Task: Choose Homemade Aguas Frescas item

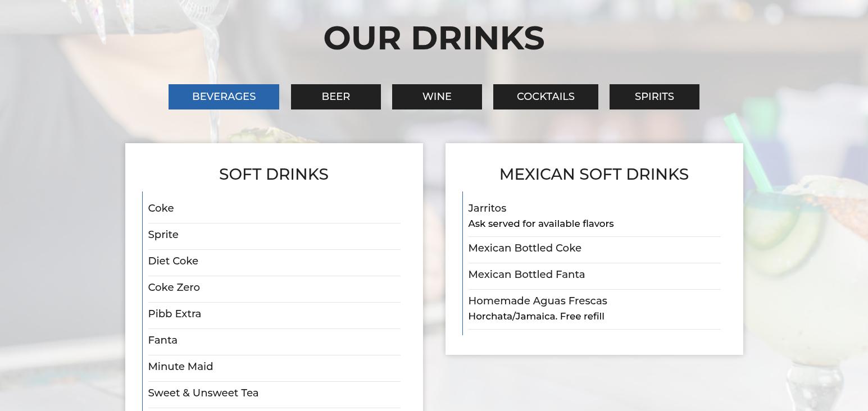Action: point(537,301)
